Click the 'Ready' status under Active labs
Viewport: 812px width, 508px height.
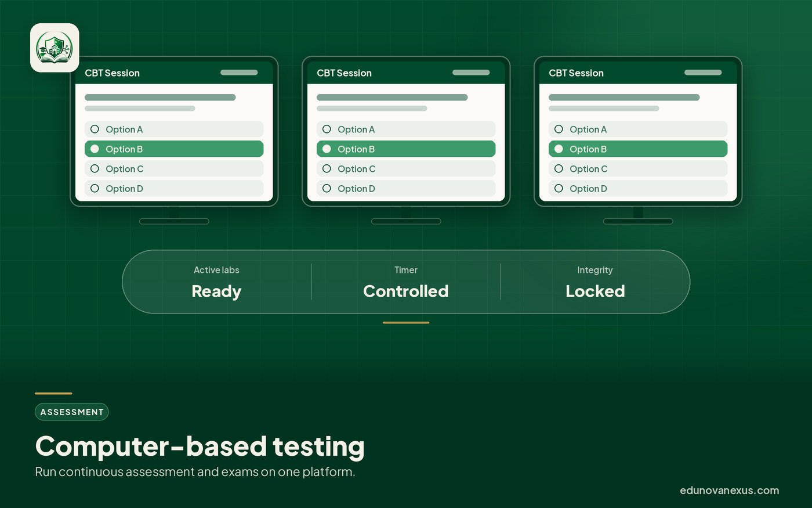click(x=216, y=291)
